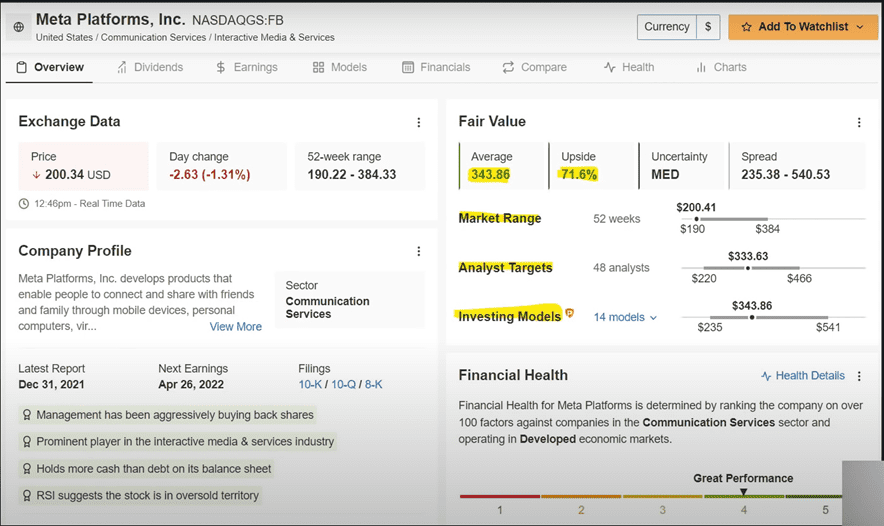
Task: Click the View More link
Action: click(x=236, y=327)
